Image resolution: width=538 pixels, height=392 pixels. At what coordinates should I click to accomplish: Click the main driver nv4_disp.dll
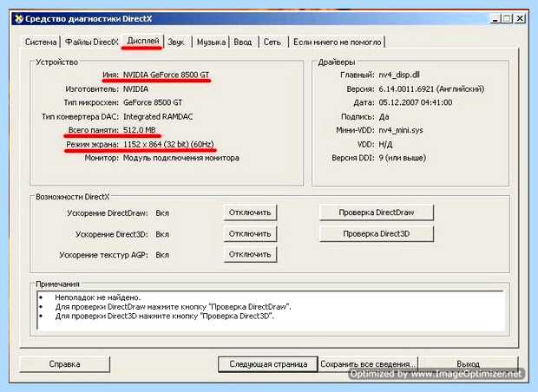(x=399, y=75)
